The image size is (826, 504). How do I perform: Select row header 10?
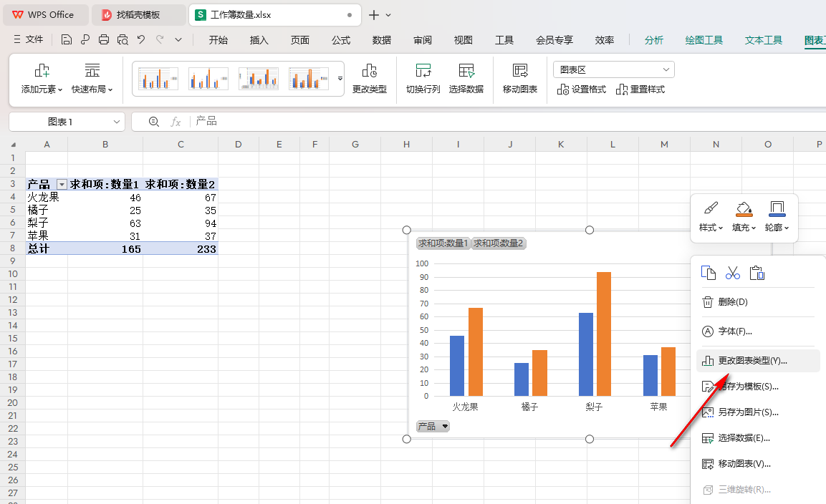pos(13,274)
